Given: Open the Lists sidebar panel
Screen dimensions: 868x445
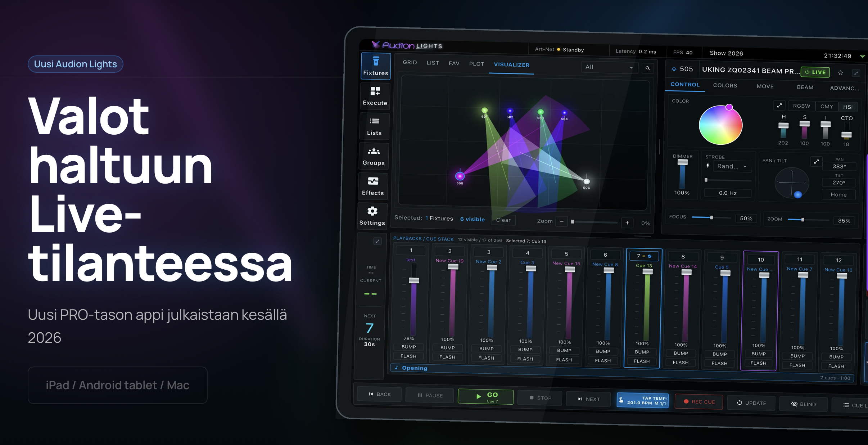Looking at the screenshot, I should point(374,126).
